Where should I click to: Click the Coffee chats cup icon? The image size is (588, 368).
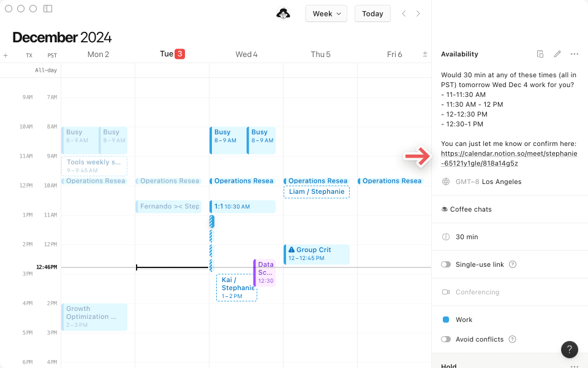443,209
